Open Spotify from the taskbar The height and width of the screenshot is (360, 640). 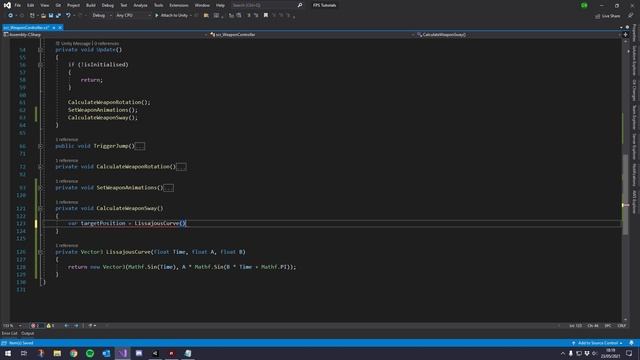(90, 353)
